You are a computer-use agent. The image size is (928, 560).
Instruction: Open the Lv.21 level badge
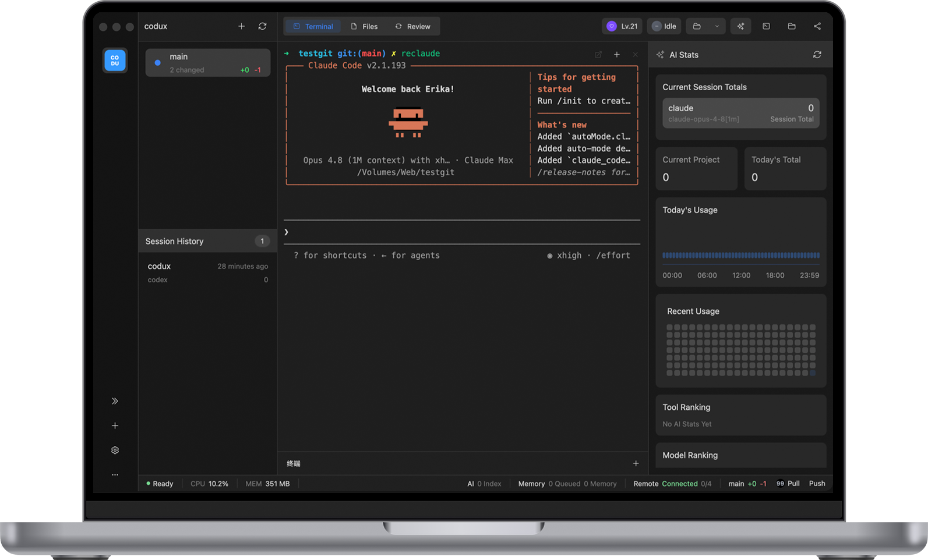pyautogui.click(x=622, y=26)
